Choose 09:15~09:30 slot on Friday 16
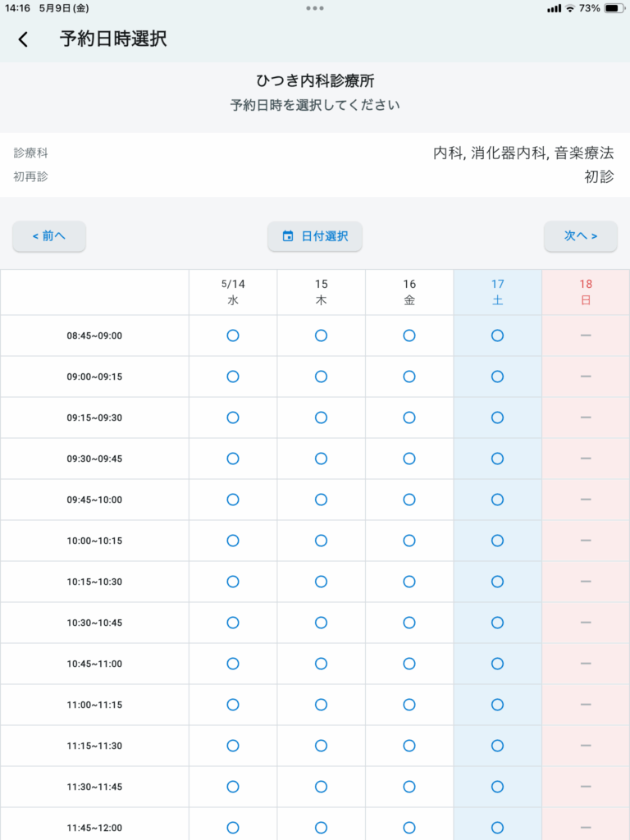 click(409, 418)
